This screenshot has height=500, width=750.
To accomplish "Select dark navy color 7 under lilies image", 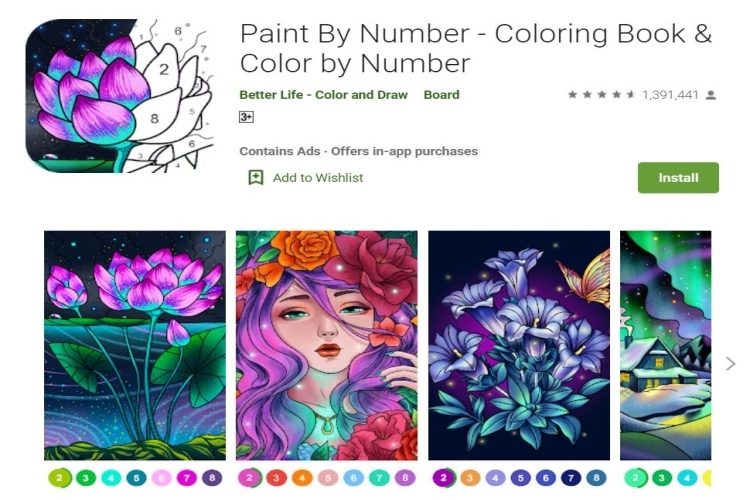I will tap(571, 478).
